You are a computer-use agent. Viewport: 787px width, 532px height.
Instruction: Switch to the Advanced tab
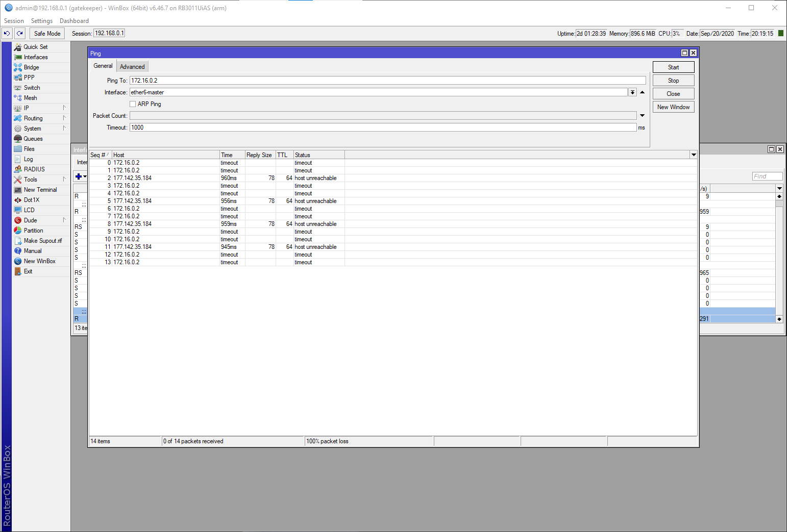[x=132, y=66]
